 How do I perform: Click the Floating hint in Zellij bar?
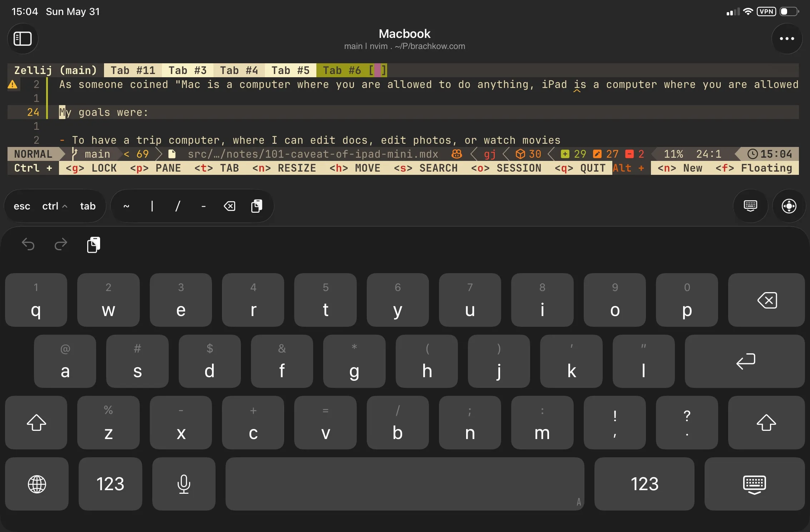[x=754, y=168]
